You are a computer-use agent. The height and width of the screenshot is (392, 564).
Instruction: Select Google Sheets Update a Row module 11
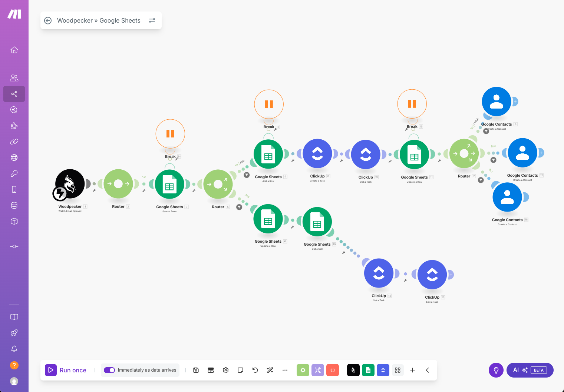(415, 155)
